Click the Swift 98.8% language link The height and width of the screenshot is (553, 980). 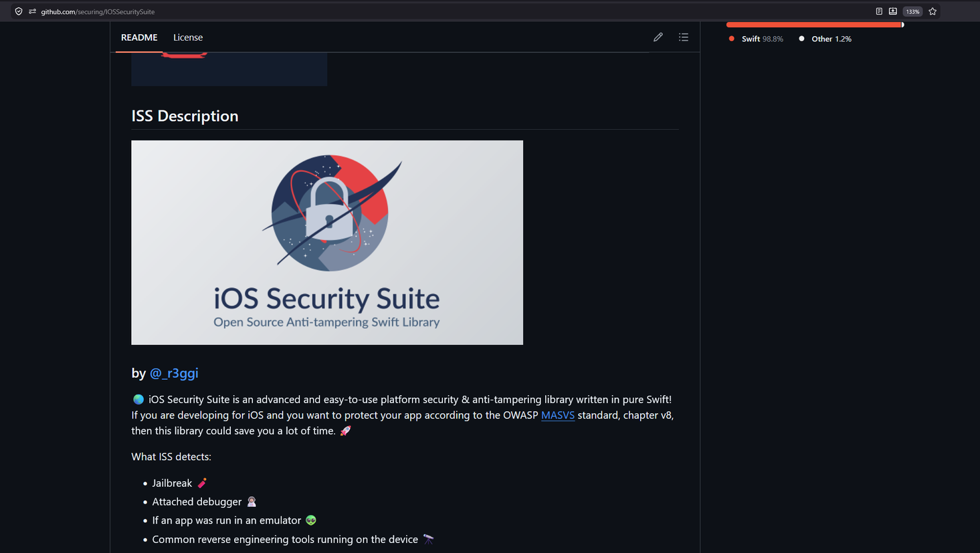[x=756, y=39]
